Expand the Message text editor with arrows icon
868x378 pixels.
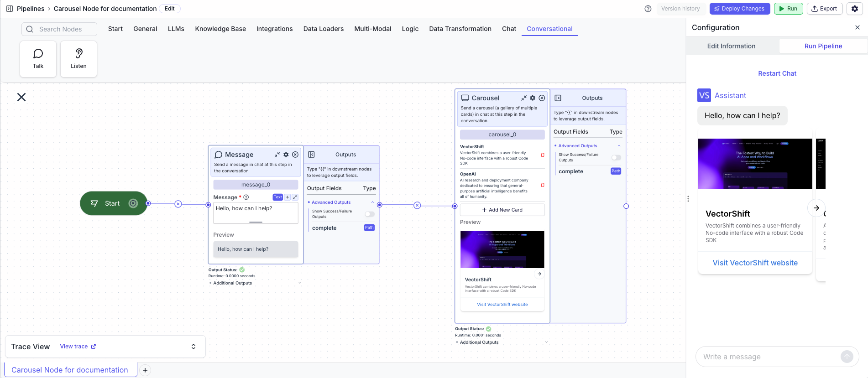click(295, 197)
